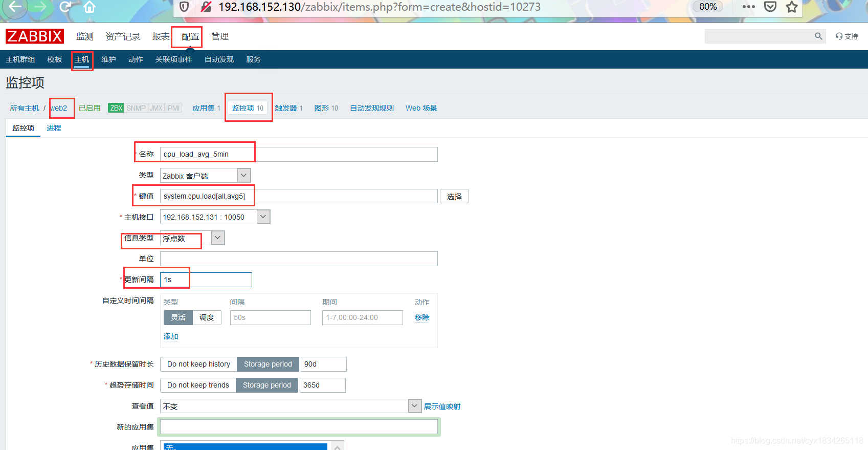Screen dimensions: 868x450
Task: Select Do not keep history
Action: tap(198, 364)
